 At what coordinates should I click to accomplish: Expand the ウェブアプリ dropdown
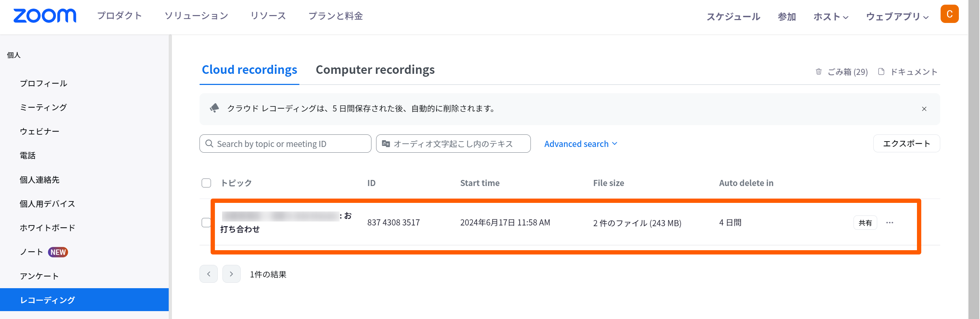coord(897,16)
